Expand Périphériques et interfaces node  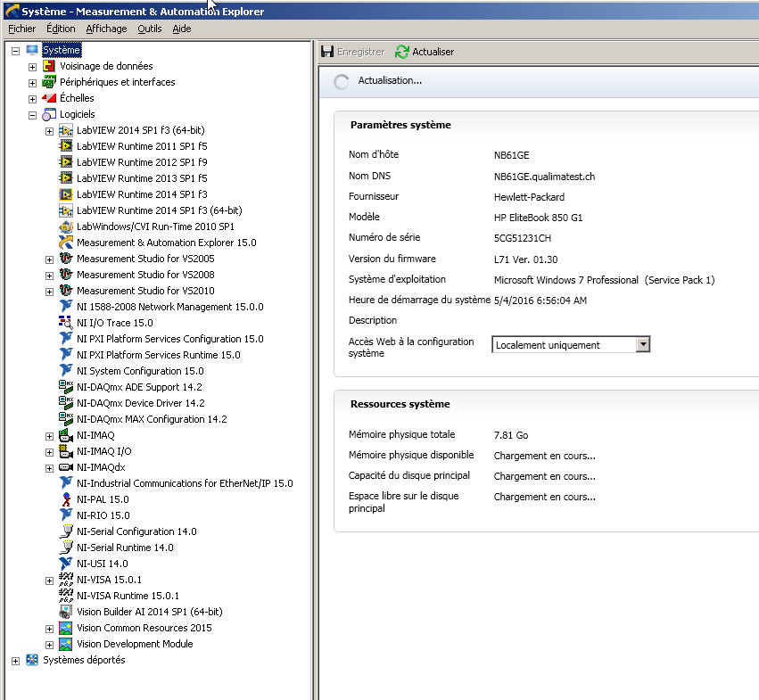point(32,83)
